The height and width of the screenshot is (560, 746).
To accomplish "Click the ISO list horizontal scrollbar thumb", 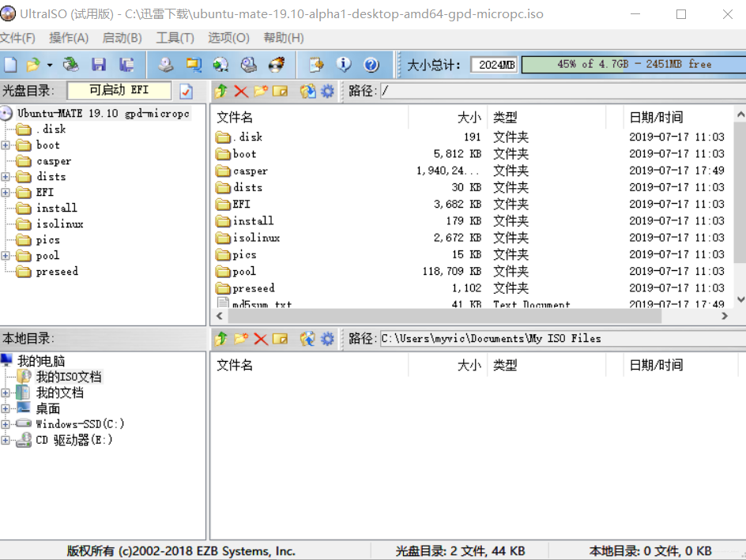I will tap(443, 316).
